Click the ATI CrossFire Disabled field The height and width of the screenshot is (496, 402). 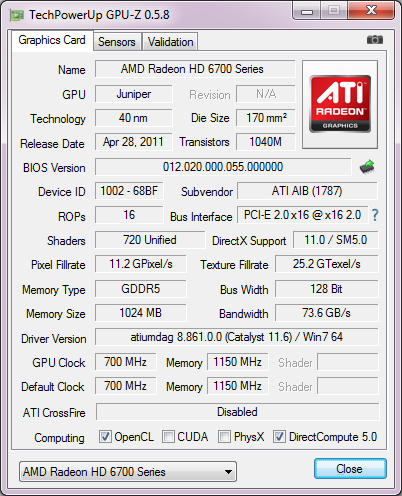point(237,412)
